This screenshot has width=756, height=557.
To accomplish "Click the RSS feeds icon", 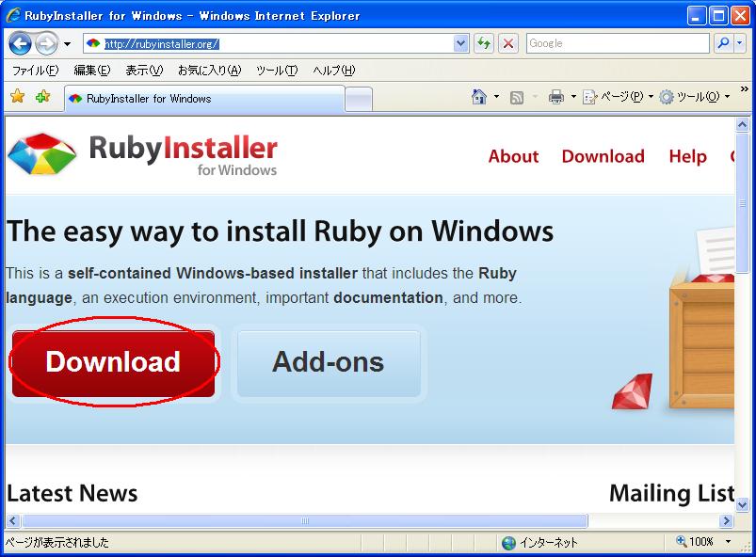I will [x=517, y=97].
